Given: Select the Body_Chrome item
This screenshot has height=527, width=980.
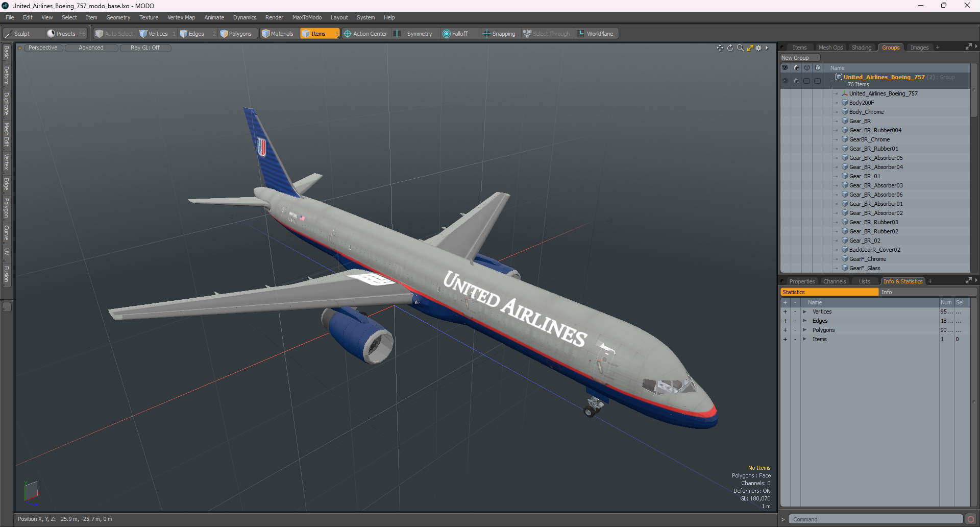Looking at the screenshot, I should (x=866, y=112).
